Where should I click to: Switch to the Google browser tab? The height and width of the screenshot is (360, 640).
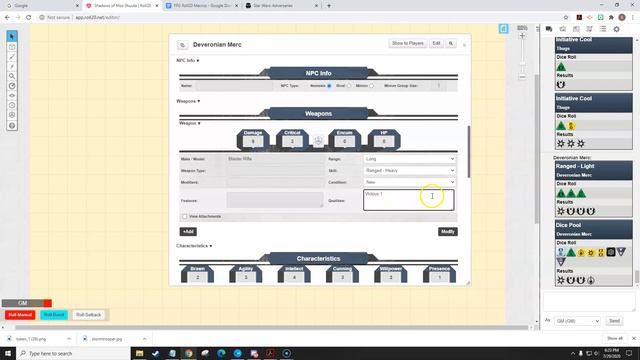pyautogui.click(x=42, y=6)
